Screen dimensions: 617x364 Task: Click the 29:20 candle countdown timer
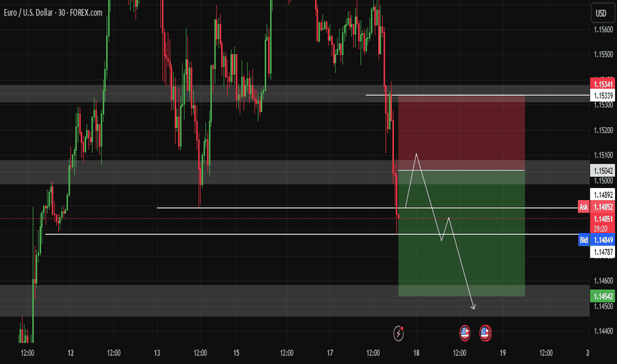(600, 228)
